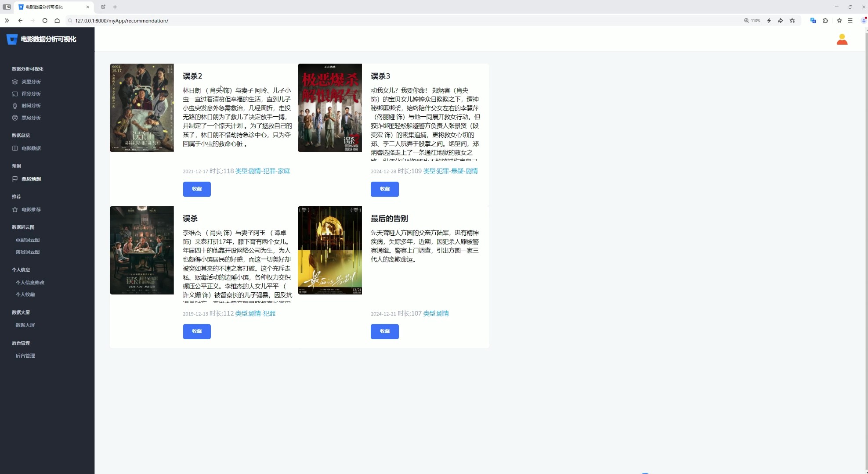Open 后台管理 in the sidebar
The image size is (868, 474).
click(x=25, y=355)
